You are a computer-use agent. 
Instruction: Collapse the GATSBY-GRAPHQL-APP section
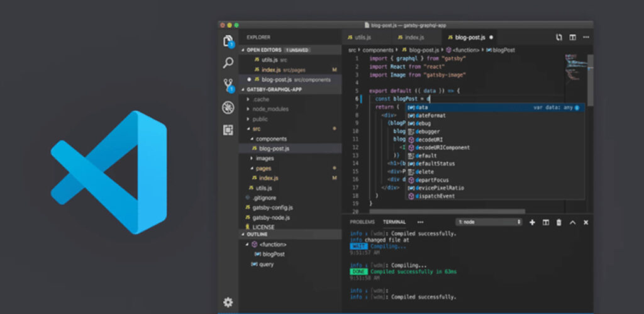pyautogui.click(x=243, y=89)
